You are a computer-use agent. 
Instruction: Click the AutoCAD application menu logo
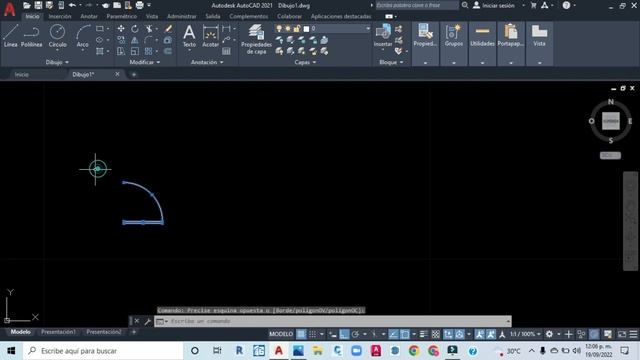click(x=9, y=9)
